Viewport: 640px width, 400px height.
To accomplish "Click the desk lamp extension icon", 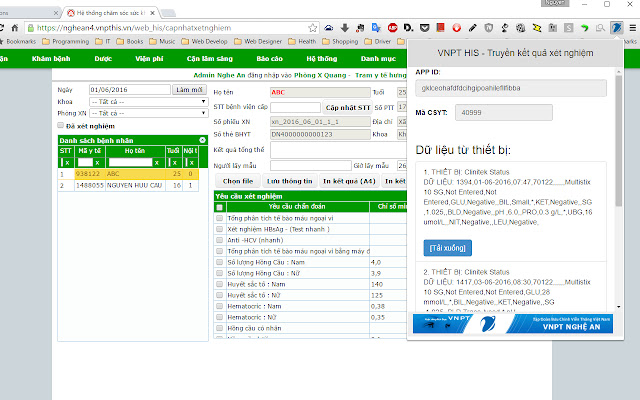I will click(504, 28).
